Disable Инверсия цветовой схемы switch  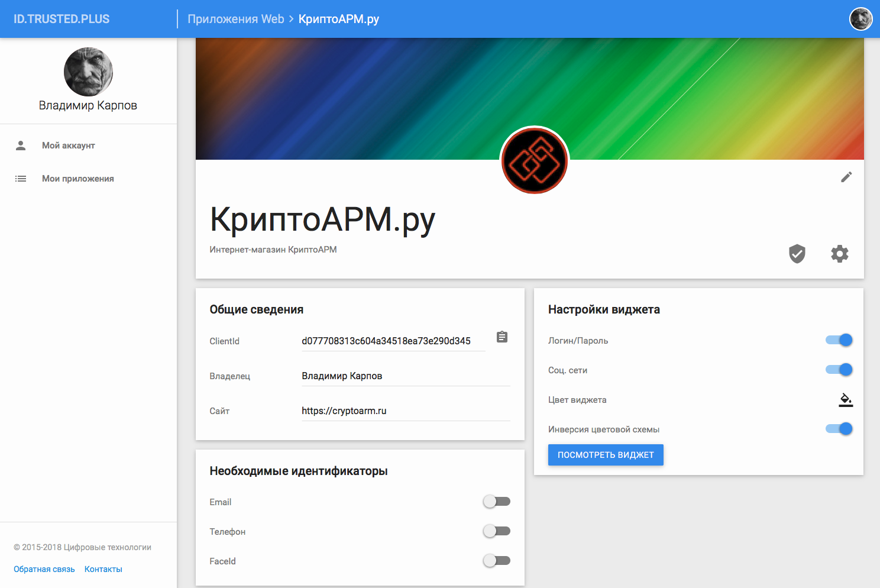pyautogui.click(x=839, y=429)
